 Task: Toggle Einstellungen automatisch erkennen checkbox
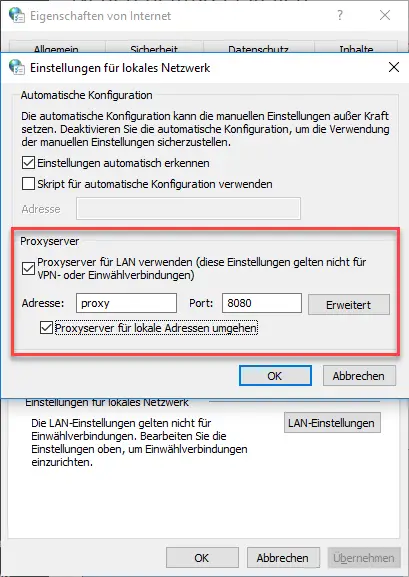coord(28,163)
